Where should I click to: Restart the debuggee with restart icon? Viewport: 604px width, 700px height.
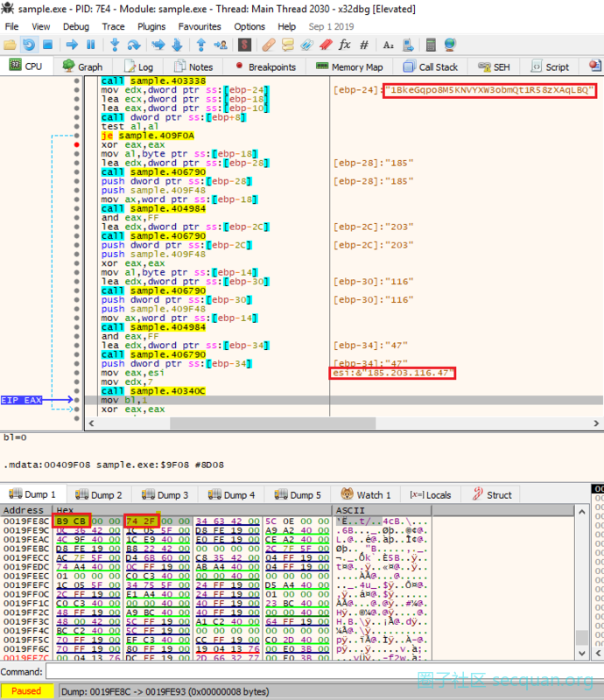(29, 45)
